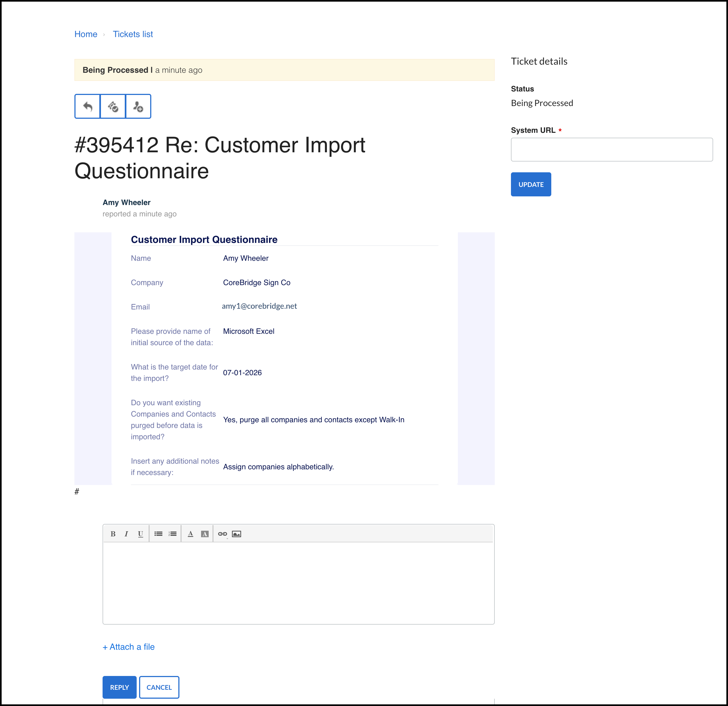728x706 pixels.
Task: Click the UPDATE button
Action: point(531,184)
